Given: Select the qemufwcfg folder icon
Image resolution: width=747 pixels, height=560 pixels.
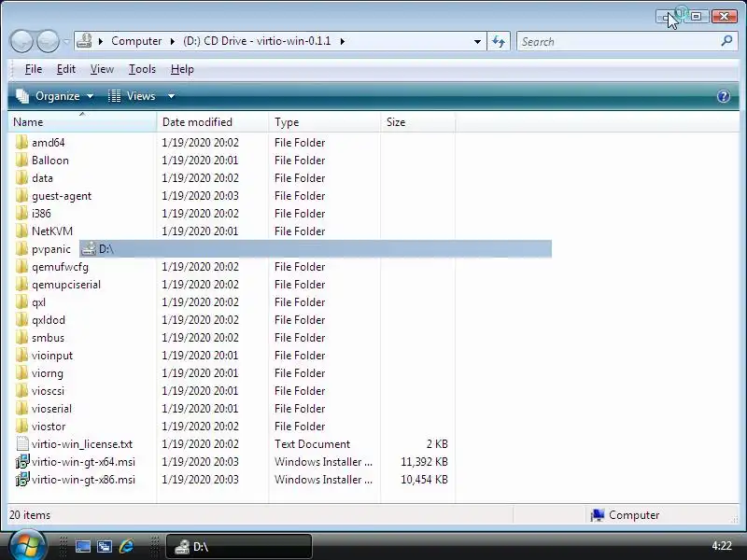Looking at the screenshot, I should coord(21,267).
